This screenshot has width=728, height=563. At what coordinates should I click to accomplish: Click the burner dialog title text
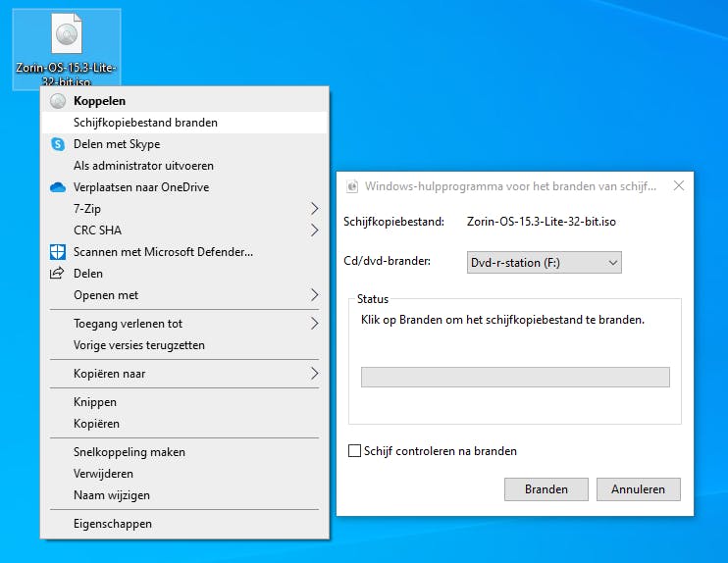[x=510, y=186]
